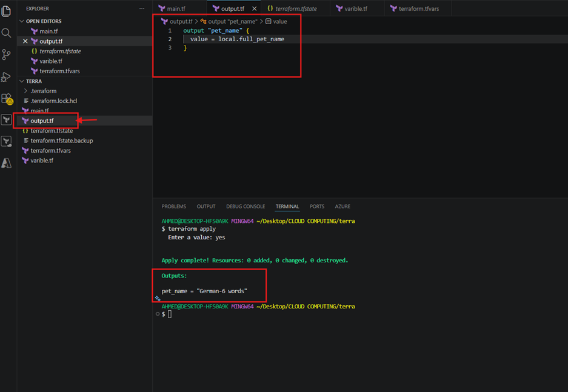Open the Output panel tab
The height and width of the screenshot is (392, 568).
click(x=206, y=207)
